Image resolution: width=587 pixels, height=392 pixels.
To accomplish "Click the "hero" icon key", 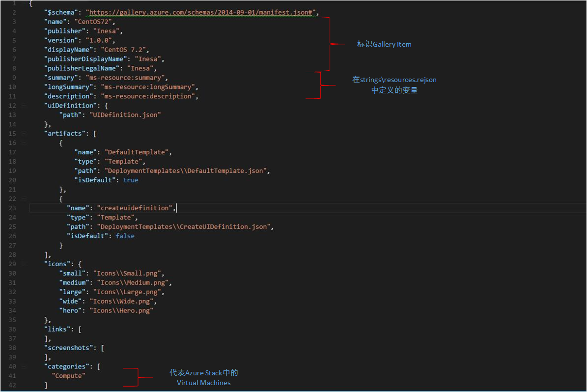I will pyautogui.click(x=70, y=311).
